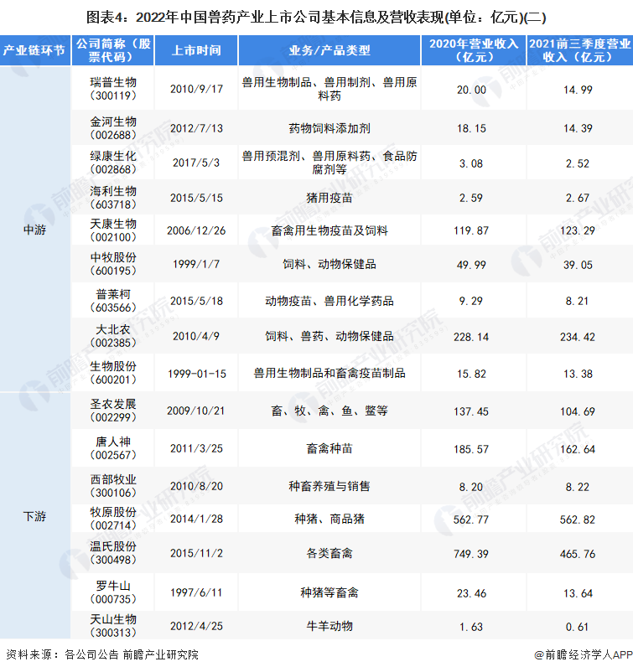
Task: Select the 罗牛山 (000735) cell
Action: [x=113, y=592]
